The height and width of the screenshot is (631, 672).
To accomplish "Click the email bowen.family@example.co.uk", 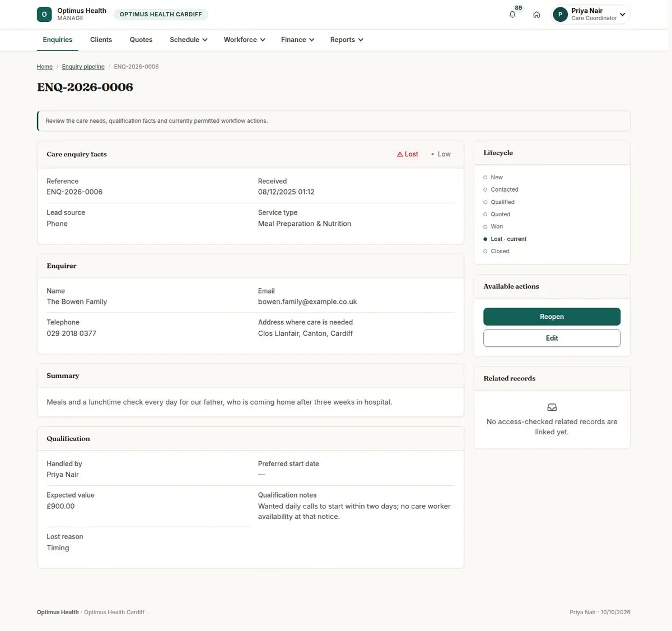I will pos(307,301).
